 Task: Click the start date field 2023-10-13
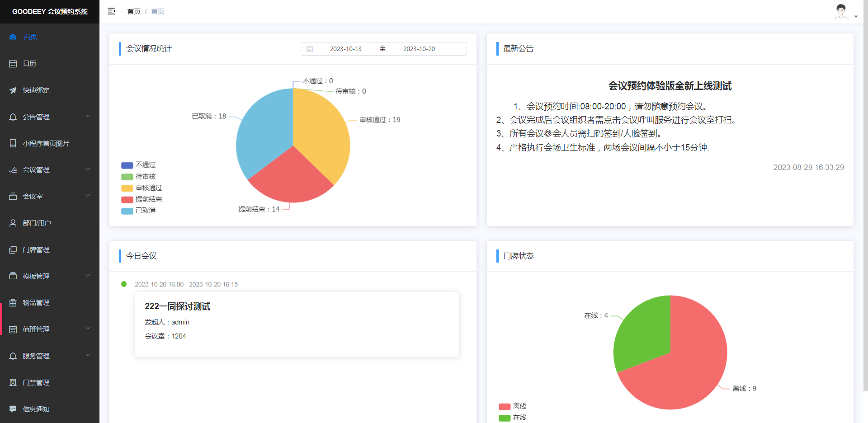[x=345, y=49]
